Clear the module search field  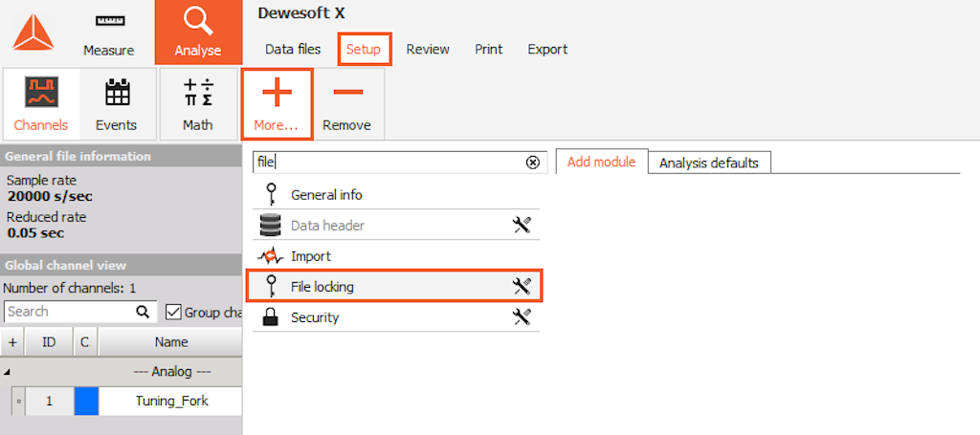tap(532, 163)
